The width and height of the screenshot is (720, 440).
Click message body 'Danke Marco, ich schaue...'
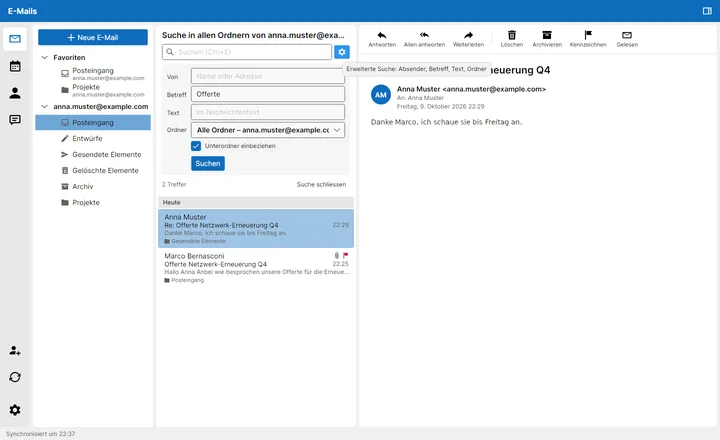[446, 122]
